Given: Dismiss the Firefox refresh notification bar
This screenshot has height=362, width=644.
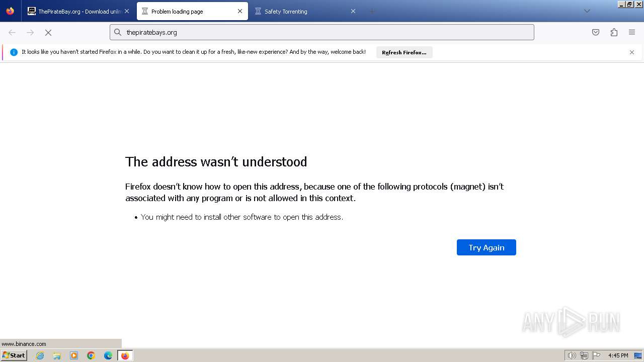Looking at the screenshot, I should pyautogui.click(x=632, y=52).
